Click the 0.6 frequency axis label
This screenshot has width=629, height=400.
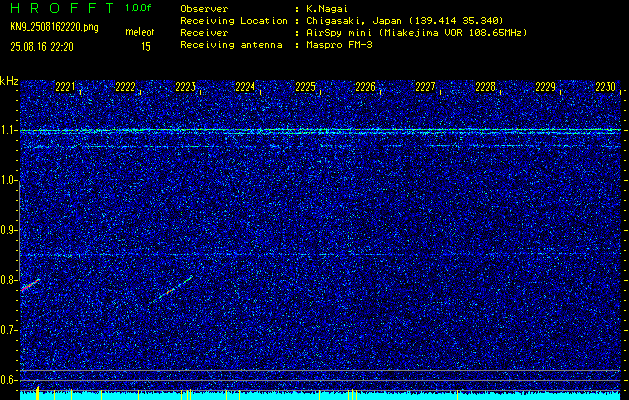click(x=8, y=380)
